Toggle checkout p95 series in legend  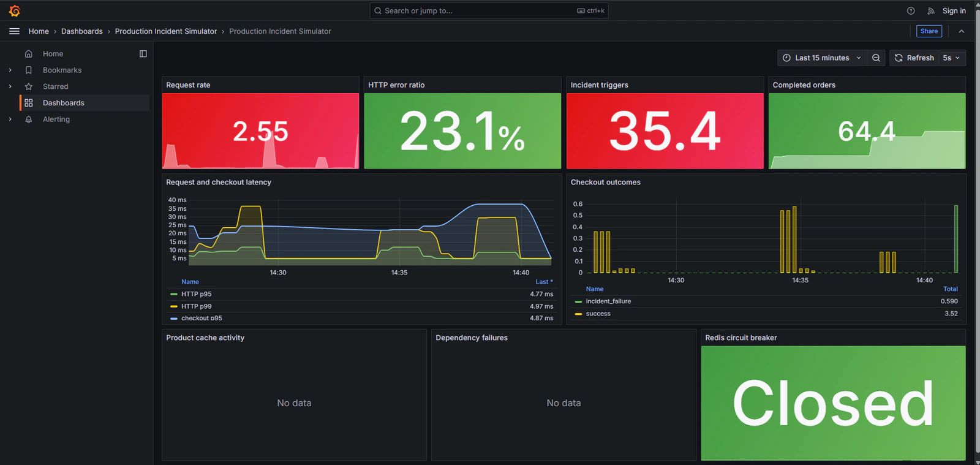[202, 318]
